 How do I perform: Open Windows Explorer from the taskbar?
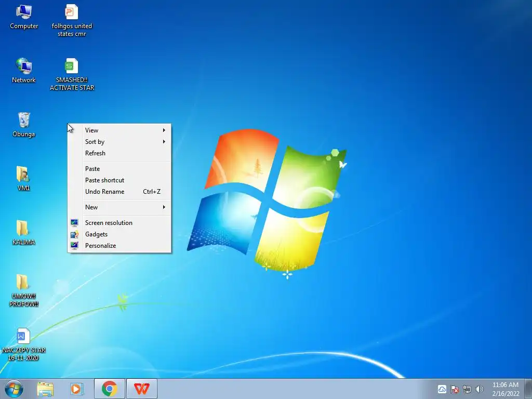tap(45, 389)
